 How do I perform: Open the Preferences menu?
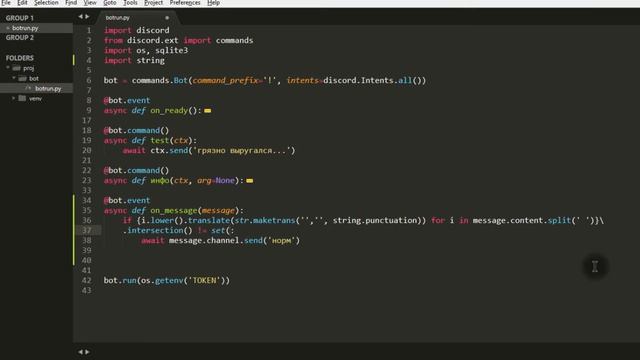pyautogui.click(x=185, y=3)
